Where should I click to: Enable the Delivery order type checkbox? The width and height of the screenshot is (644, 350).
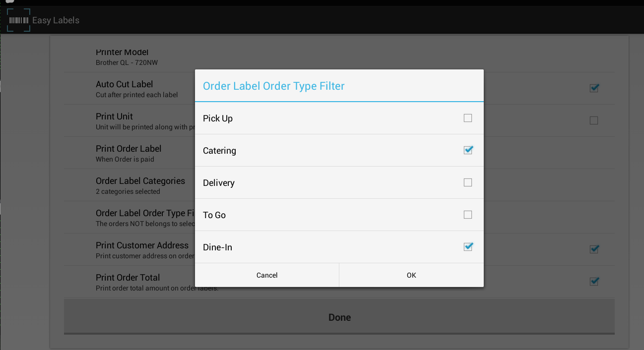pyautogui.click(x=468, y=182)
